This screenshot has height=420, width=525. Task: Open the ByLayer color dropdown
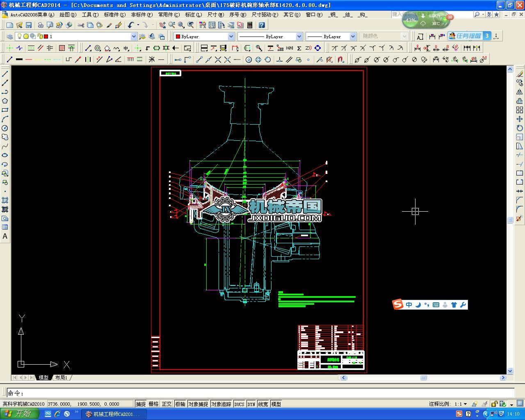click(x=231, y=37)
